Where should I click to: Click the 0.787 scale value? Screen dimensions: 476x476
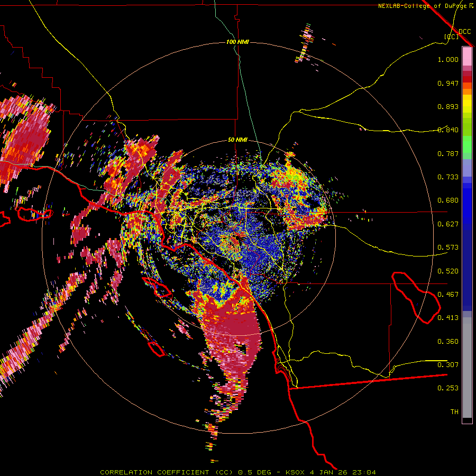448,153
